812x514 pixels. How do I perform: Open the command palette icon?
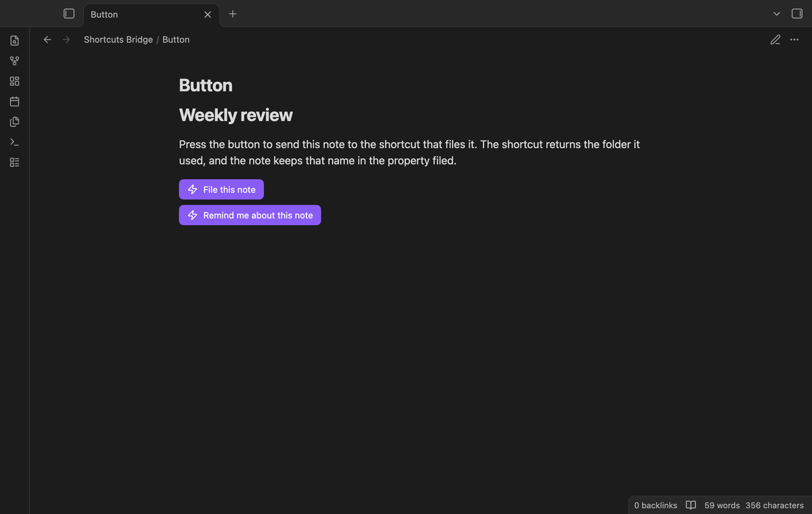15,142
